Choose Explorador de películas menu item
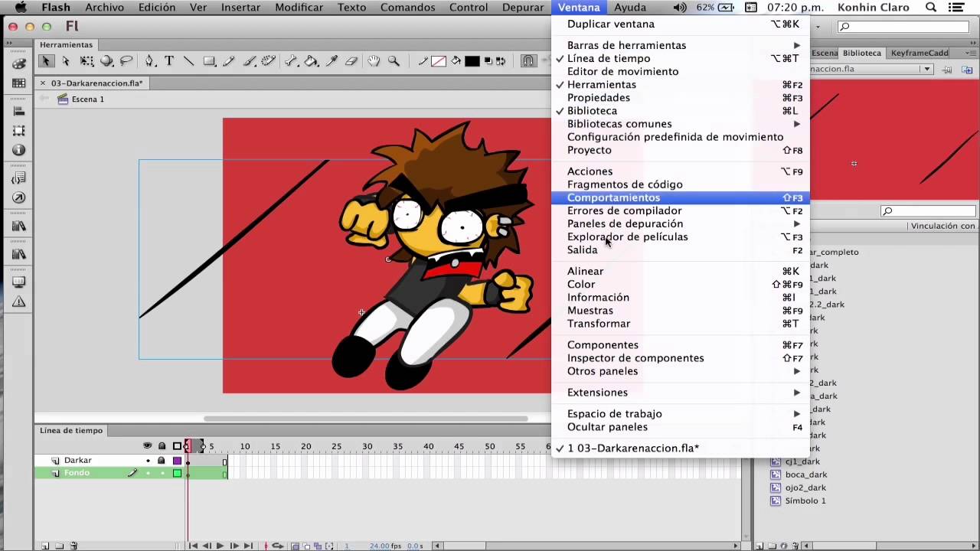 (x=680, y=236)
